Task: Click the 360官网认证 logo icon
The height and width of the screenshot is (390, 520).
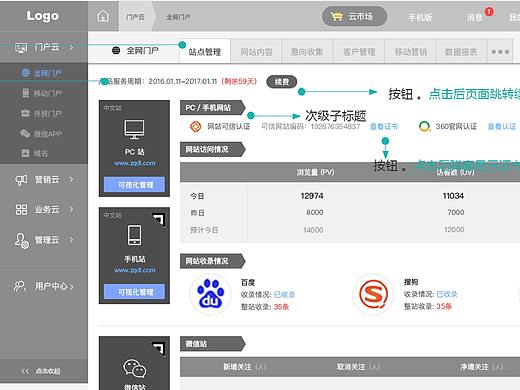Action: click(424, 126)
